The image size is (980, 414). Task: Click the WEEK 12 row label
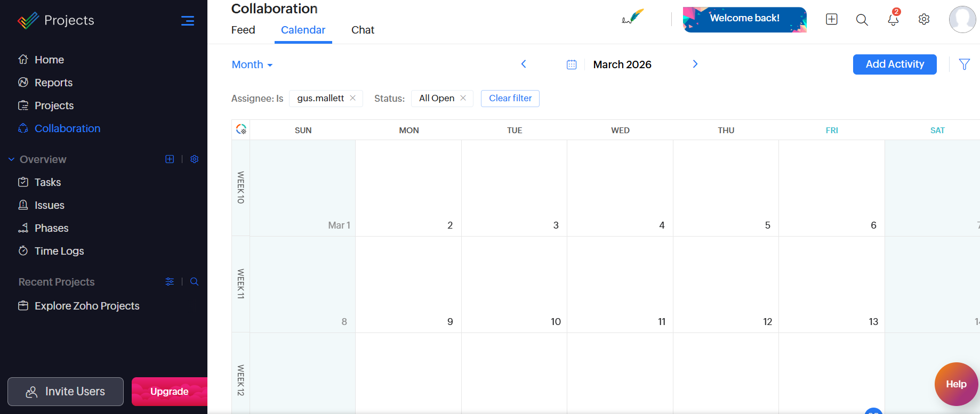pyautogui.click(x=241, y=380)
